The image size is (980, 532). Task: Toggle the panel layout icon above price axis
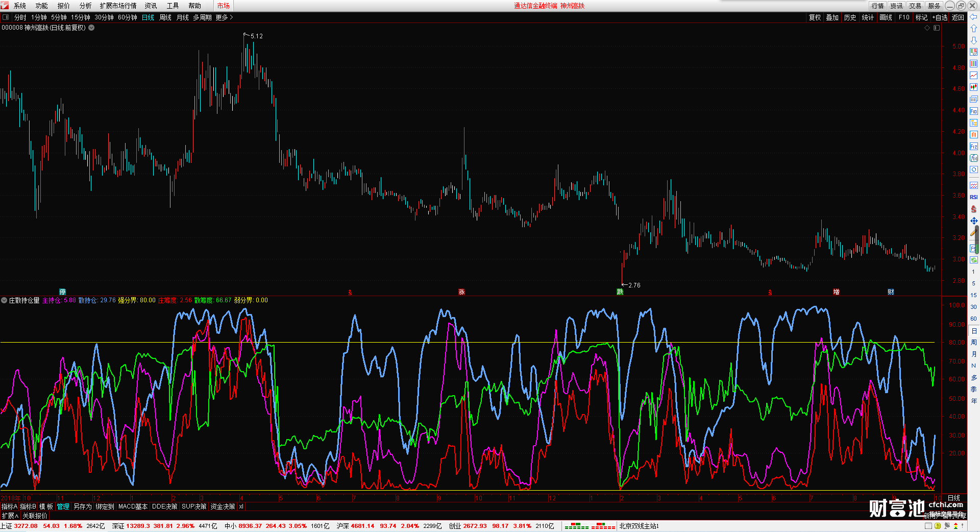point(937,28)
